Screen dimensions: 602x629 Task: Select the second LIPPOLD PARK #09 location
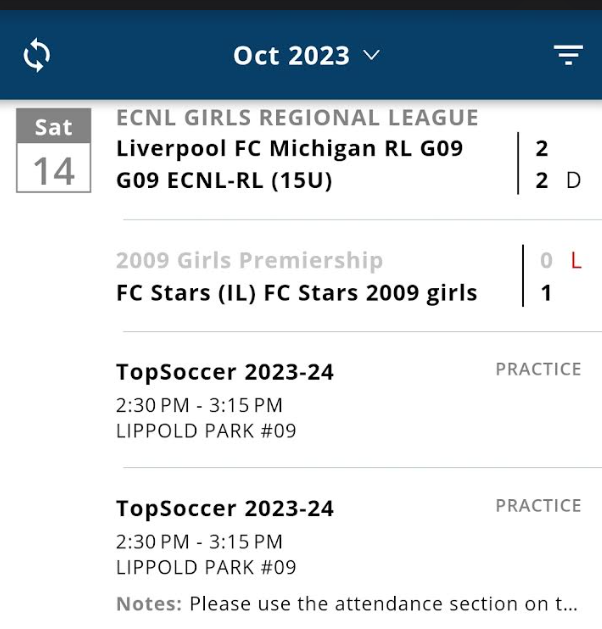coord(206,568)
